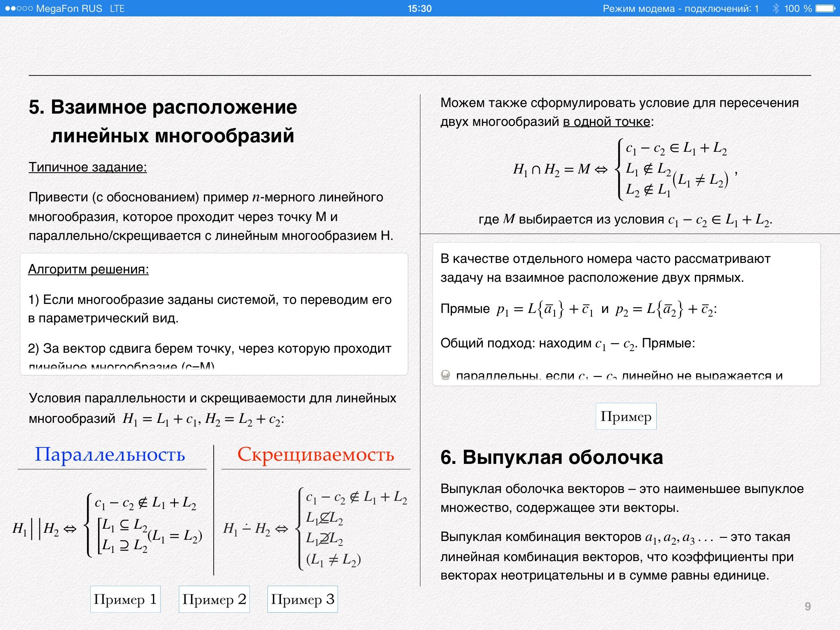Screen dimensions: 840x630
Task: Tap the 'MegaFon RUS' carrier label
Action: click(69, 9)
